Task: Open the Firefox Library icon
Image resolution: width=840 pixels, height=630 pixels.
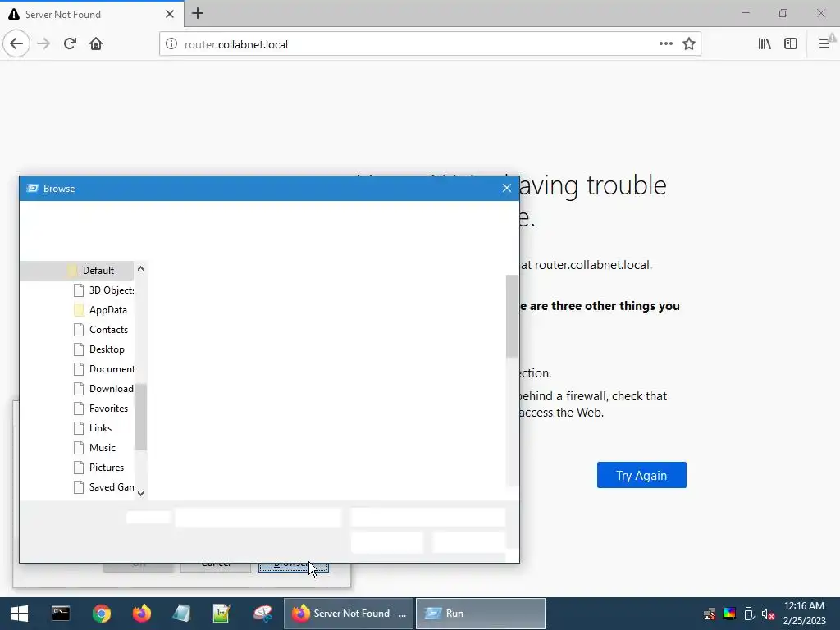Action: [x=765, y=44]
